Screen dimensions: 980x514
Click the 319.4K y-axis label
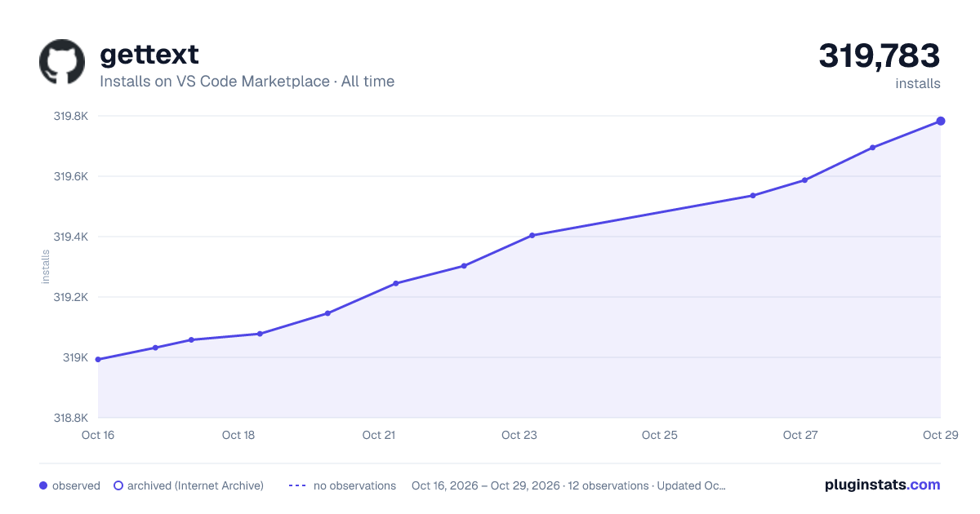(70, 237)
